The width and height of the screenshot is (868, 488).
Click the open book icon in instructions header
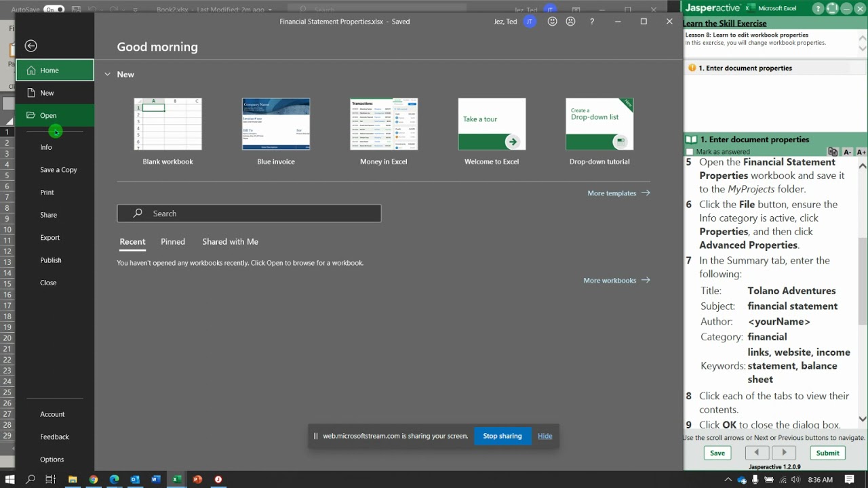click(x=691, y=140)
